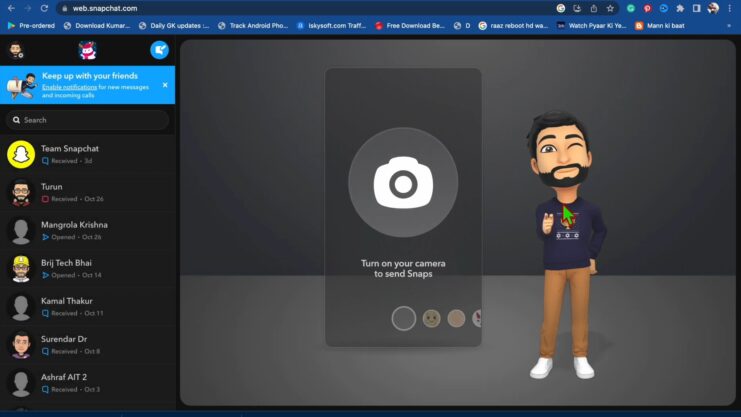
Task: Turn on camera via large camera icon
Action: pyautogui.click(x=403, y=182)
